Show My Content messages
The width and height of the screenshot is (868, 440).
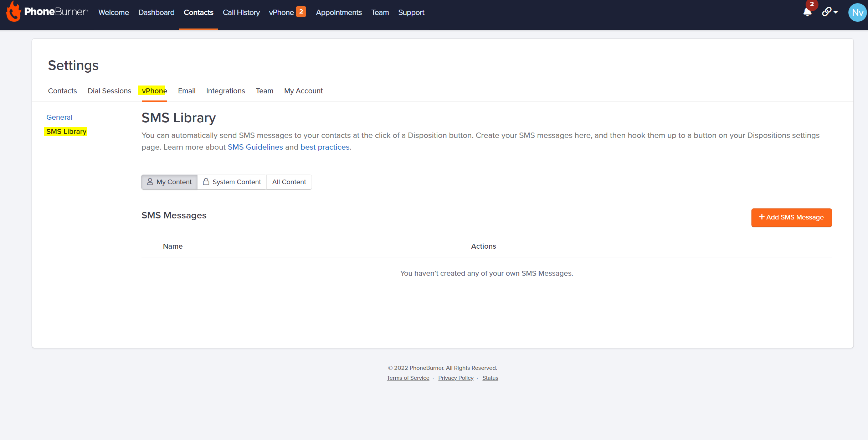(169, 182)
